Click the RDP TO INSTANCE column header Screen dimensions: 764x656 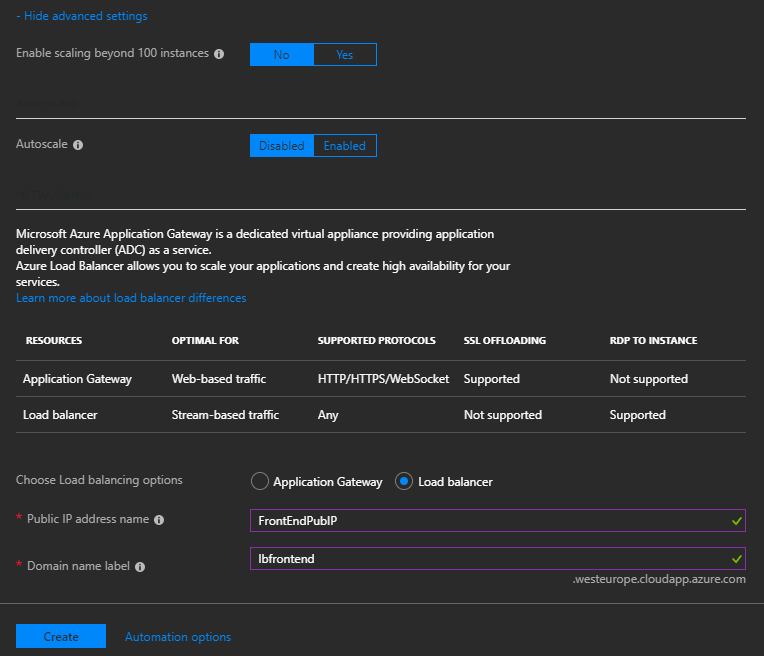pyautogui.click(x=653, y=341)
